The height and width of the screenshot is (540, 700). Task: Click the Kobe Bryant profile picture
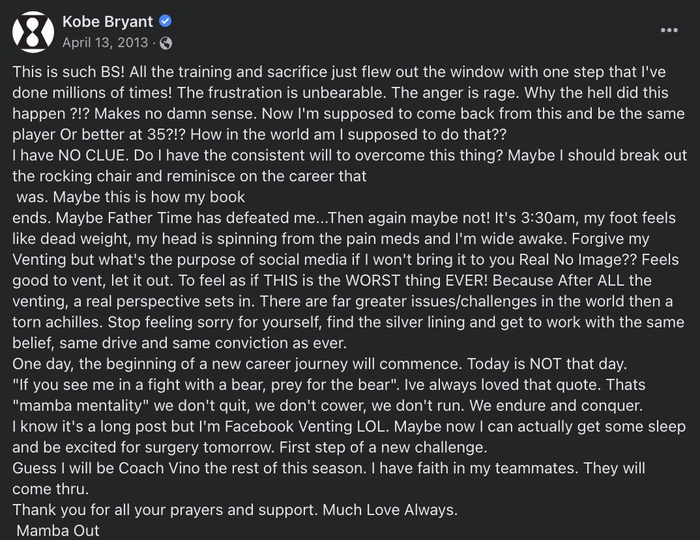33,32
